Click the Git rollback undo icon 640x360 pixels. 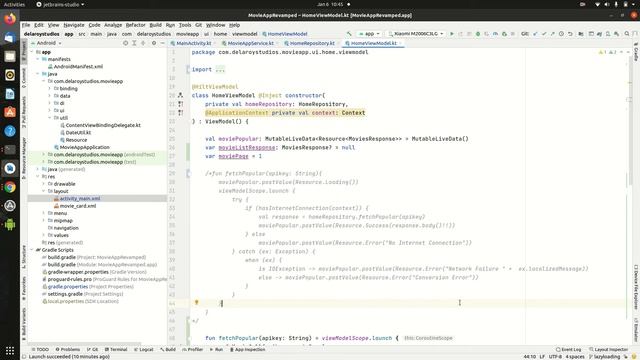click(570, 34)
